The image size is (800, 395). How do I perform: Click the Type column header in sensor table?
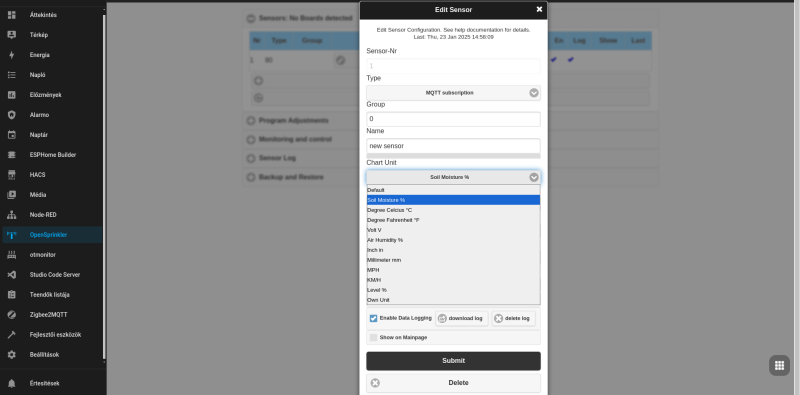pyautogui.click(x=279, y=40)
